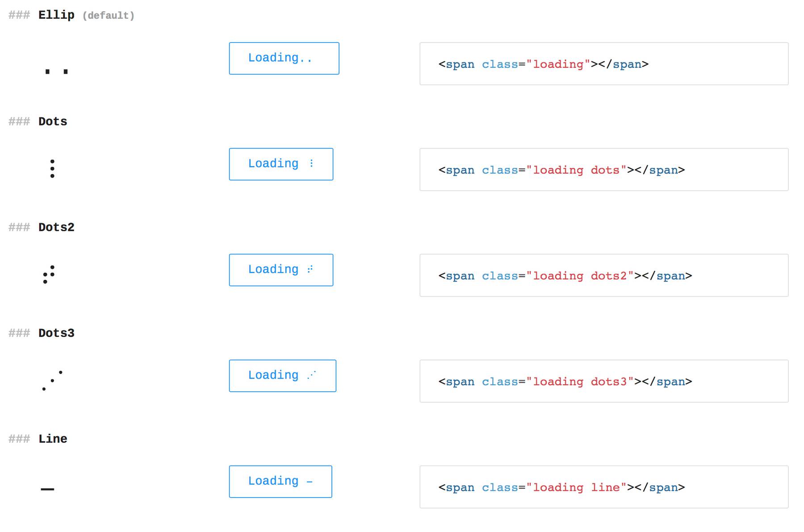
Task: Select the vertical Dots loading indicator
Action: click(53, 168)
